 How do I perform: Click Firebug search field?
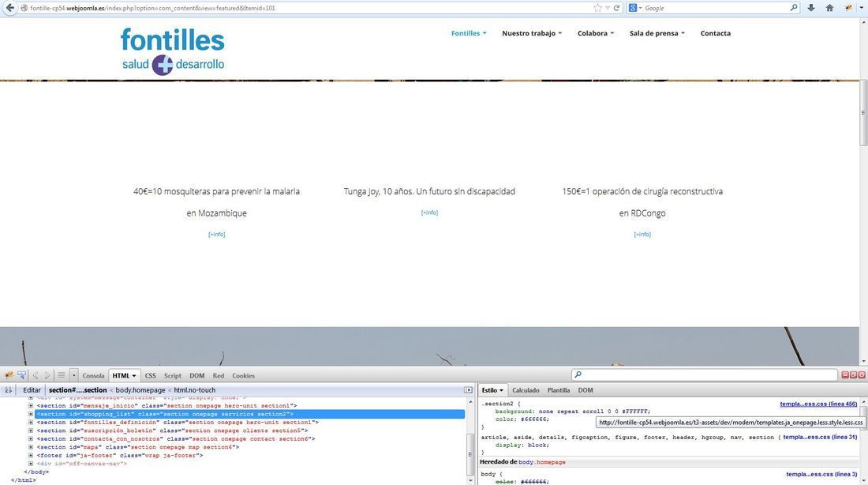(x=704, y=375)
